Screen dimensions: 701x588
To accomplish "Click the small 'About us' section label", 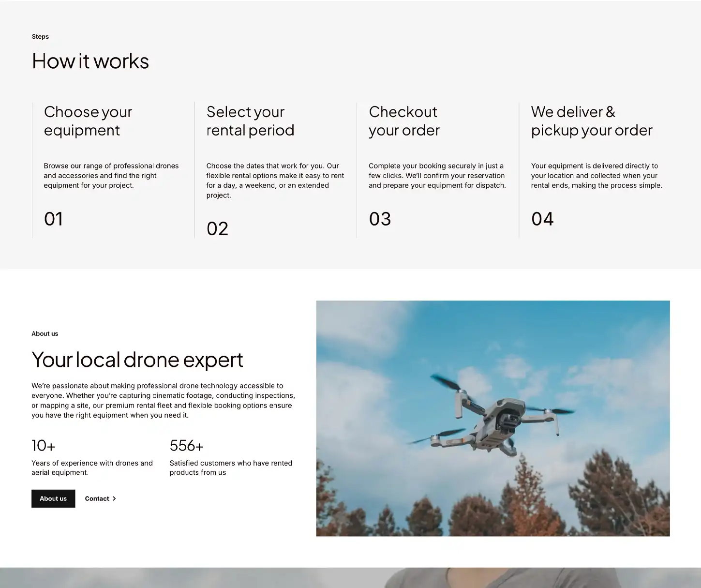I will coord(45,333).
